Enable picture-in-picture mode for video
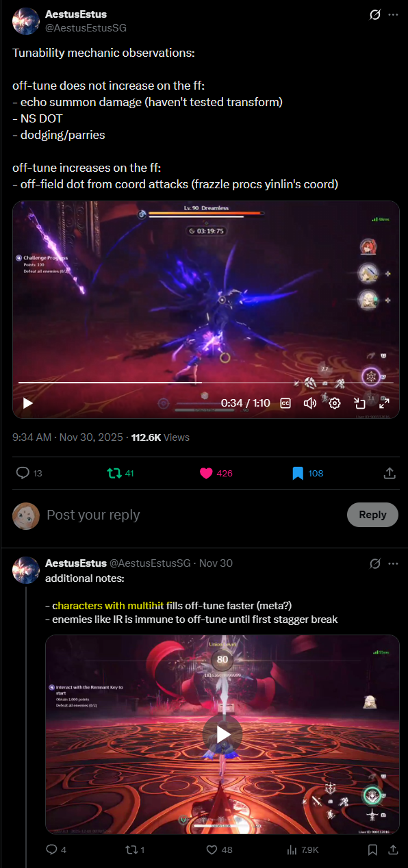408x868 pixels. [x=359, y=403]
